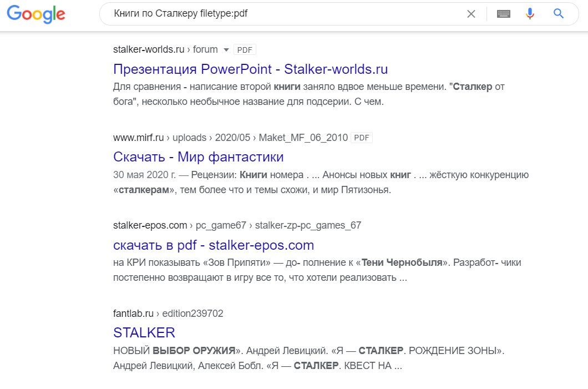Image resolution: width=588 pixels, height=389 pixels.
Task: Open the 'STALKER' fantlab result
Action: 144,333
